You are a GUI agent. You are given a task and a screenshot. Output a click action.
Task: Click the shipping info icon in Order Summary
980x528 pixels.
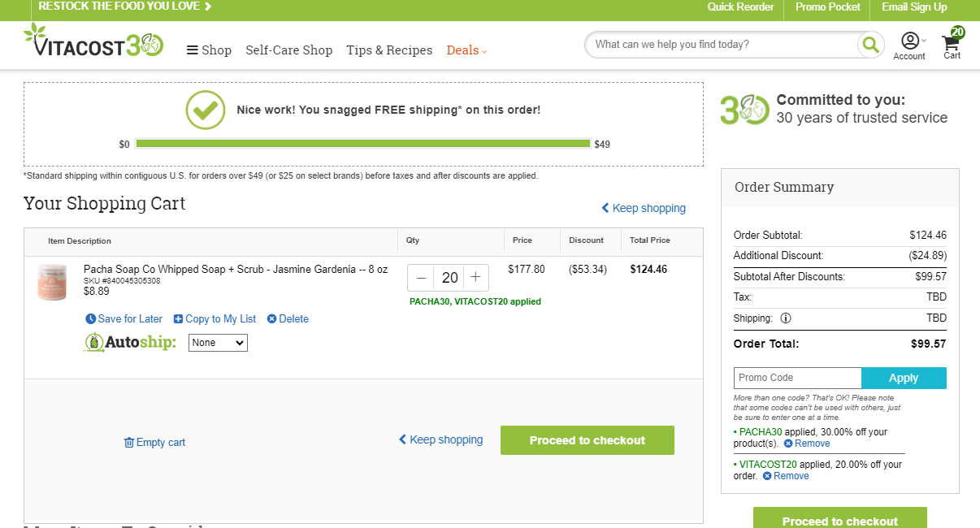[x=786, y=318]
